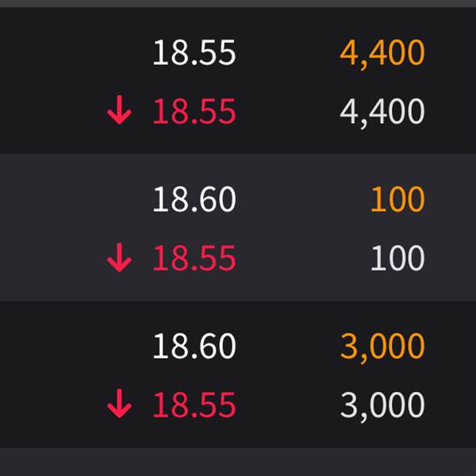
Task: Click the red down arrow in the 3,000 row
Action: click(x=119, y=405)
